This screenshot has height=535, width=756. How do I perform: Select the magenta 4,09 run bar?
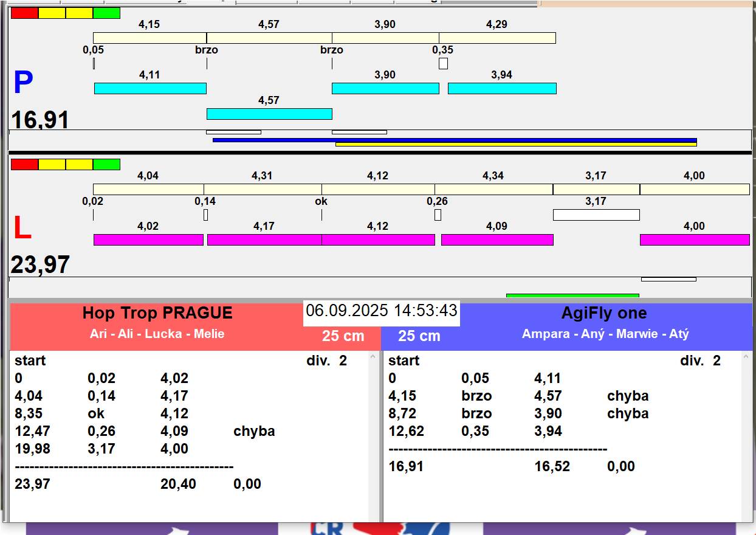coord(497,240)
